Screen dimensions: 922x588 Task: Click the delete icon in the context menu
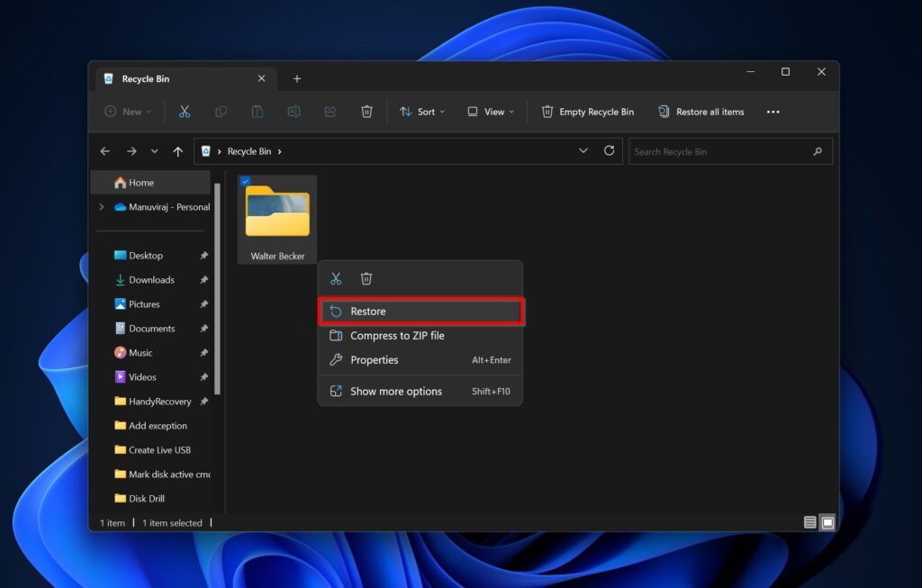pos(366,279)
